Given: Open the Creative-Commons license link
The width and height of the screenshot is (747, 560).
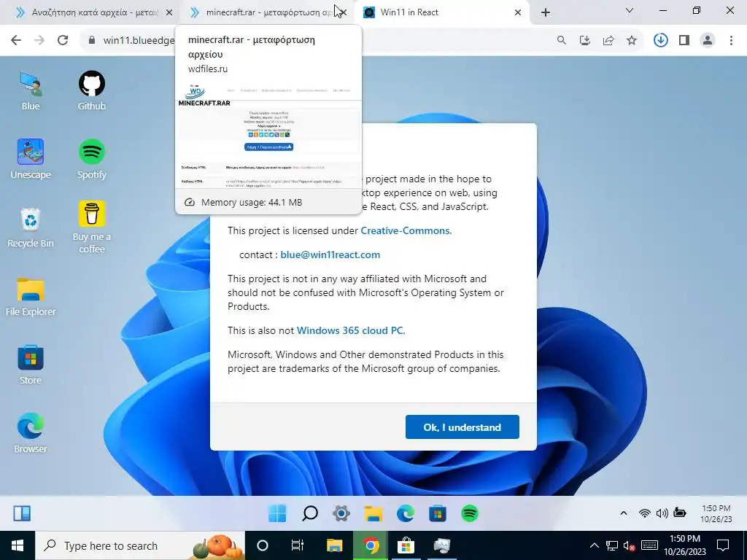Looking at the screenshot, I should 406,230.
